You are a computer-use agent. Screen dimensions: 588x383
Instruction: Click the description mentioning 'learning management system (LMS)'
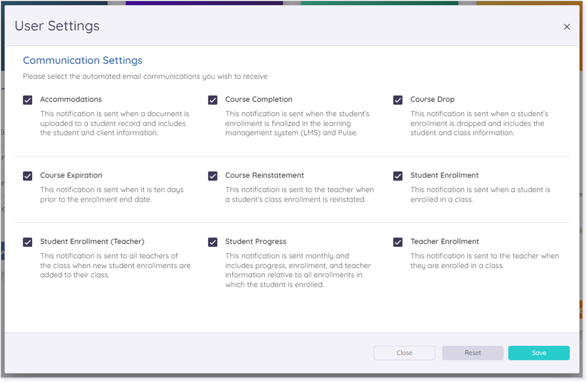297,123
